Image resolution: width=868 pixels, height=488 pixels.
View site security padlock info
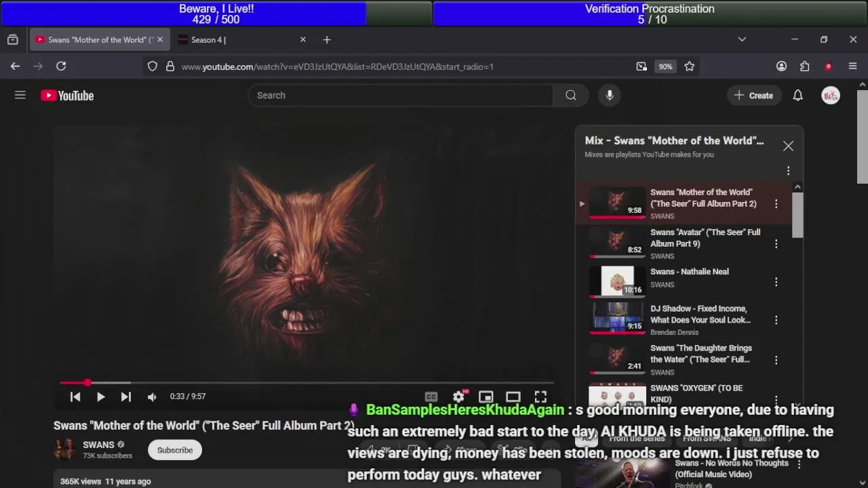click(170, 66)
